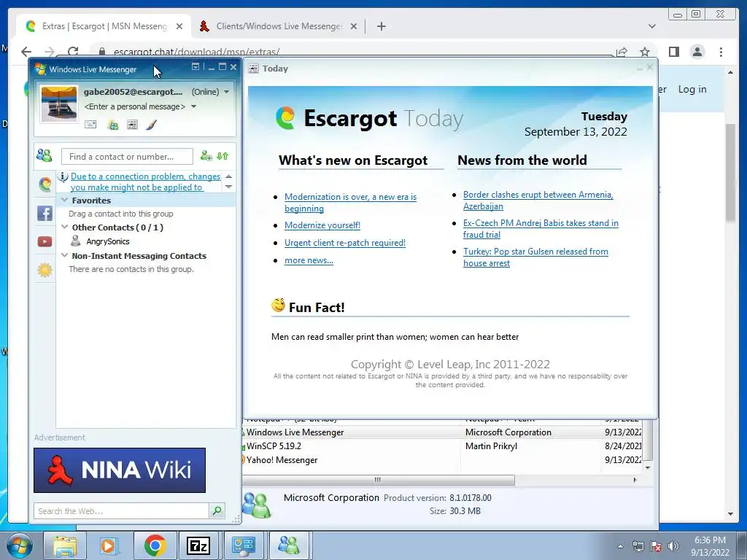
Task: Open the personal message dropdown arrow
Action: click(194, 106)
